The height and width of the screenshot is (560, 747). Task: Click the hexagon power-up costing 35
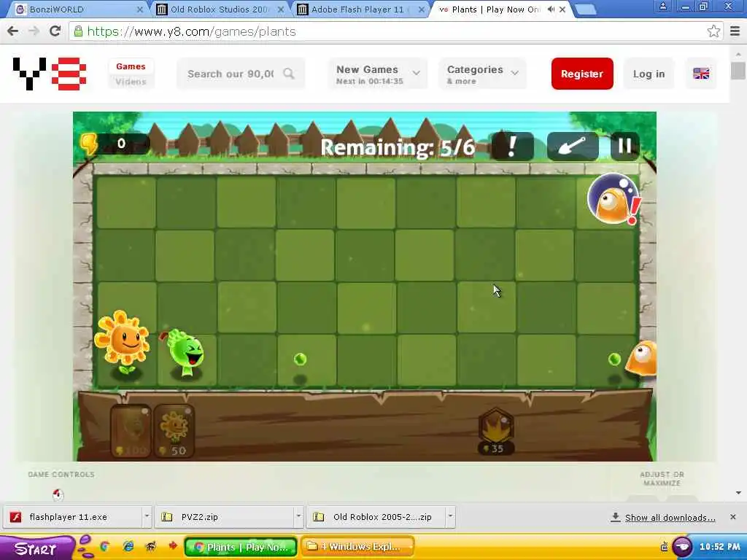point(496,431)
